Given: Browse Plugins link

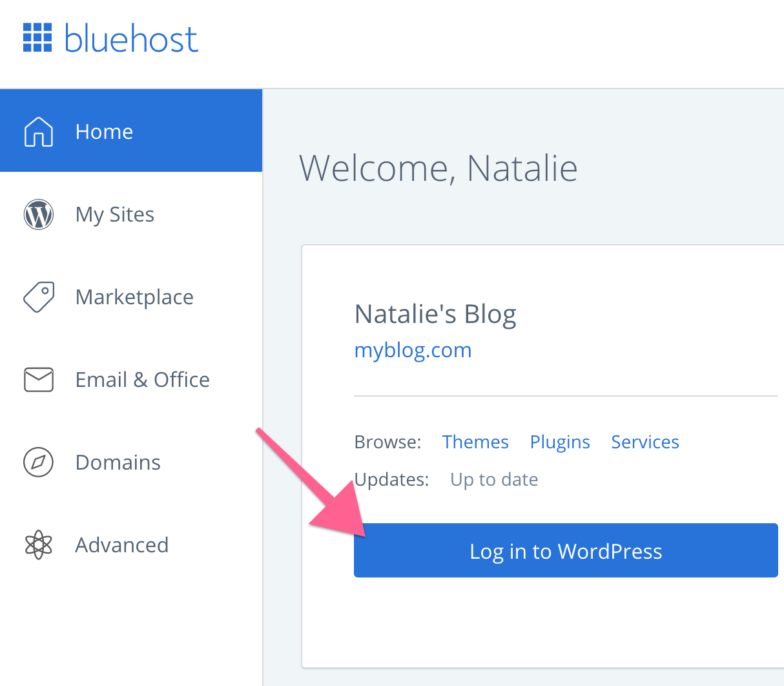Looking at the screenshot, I should point(560,442).
